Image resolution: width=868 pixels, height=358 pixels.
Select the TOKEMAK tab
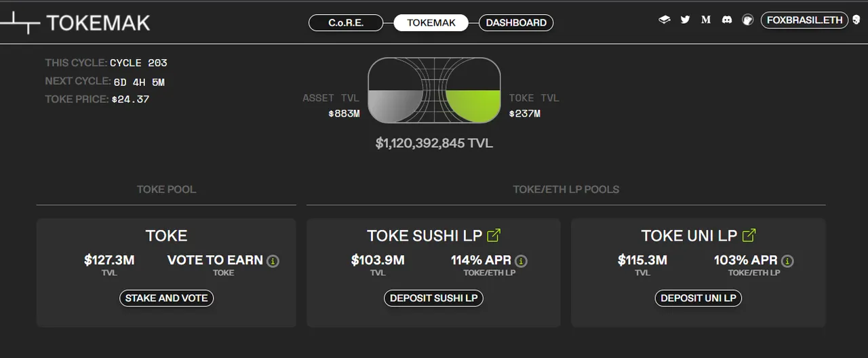(433, 22)
